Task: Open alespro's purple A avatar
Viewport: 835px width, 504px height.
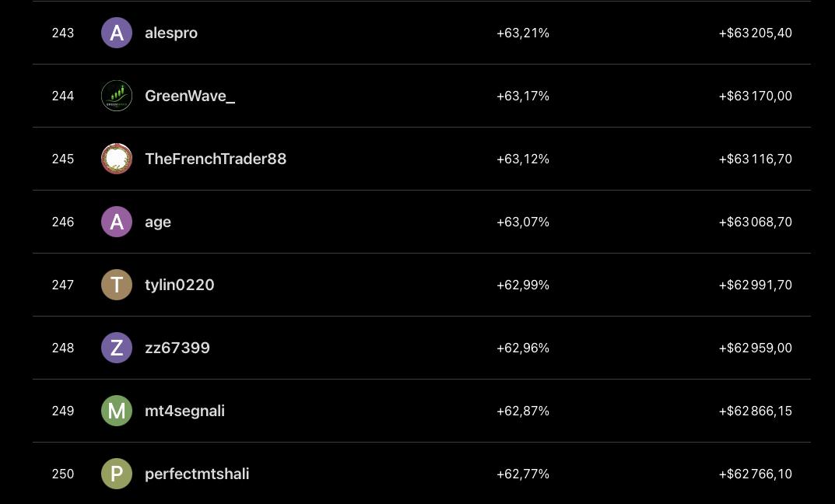Action: [x=117, y=33]
